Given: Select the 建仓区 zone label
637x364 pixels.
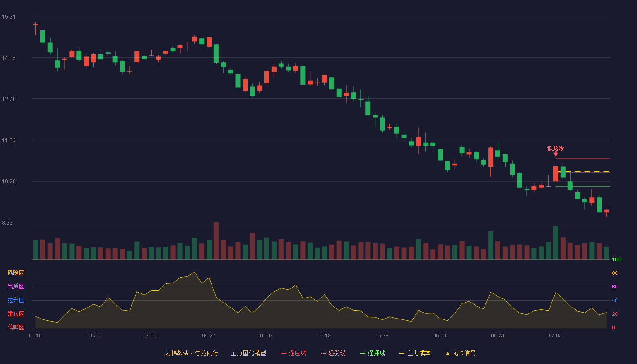Looking at the screenshot, I should [15, 314].
